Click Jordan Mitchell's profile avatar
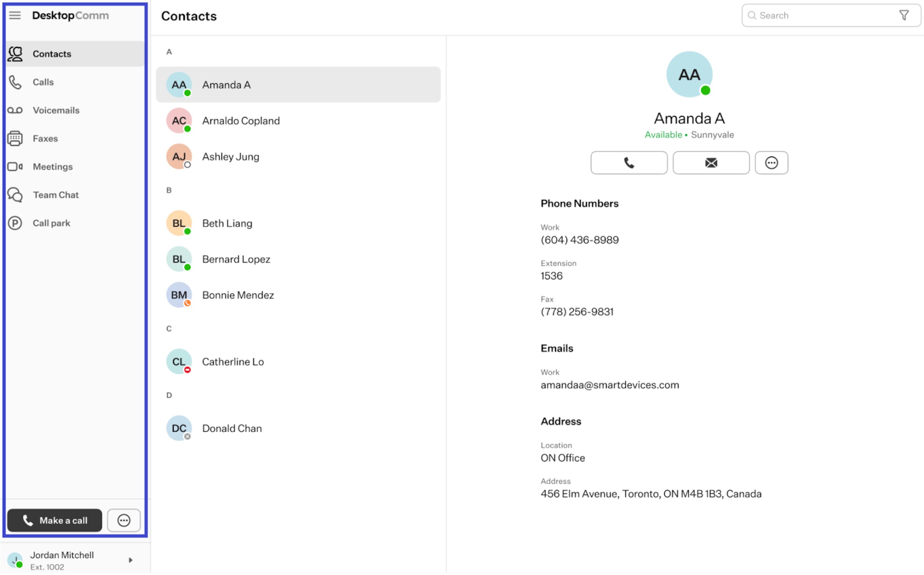Viewport: 924px width, 575px height. point(15,560)
